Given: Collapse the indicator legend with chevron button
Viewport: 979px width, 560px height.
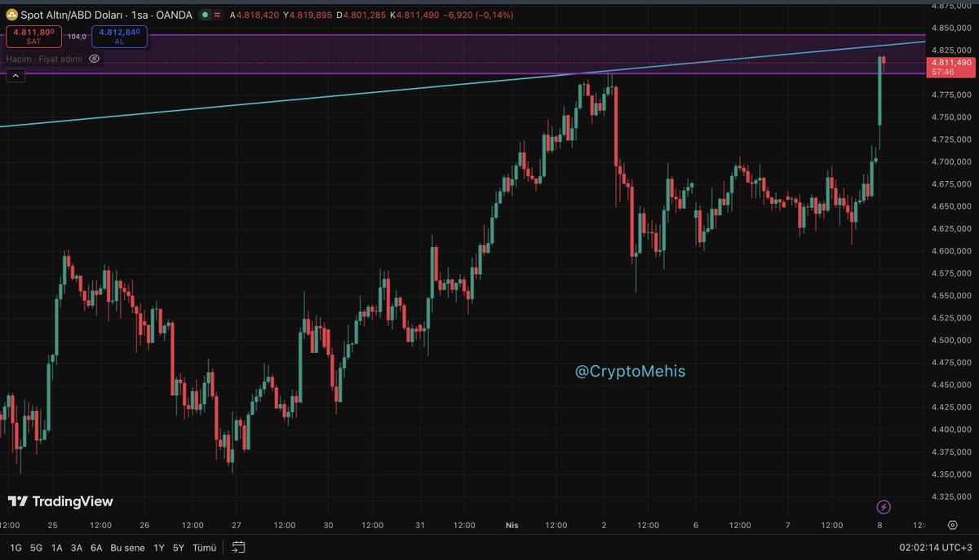Looking at the screenshot, I should click(16, 76).
